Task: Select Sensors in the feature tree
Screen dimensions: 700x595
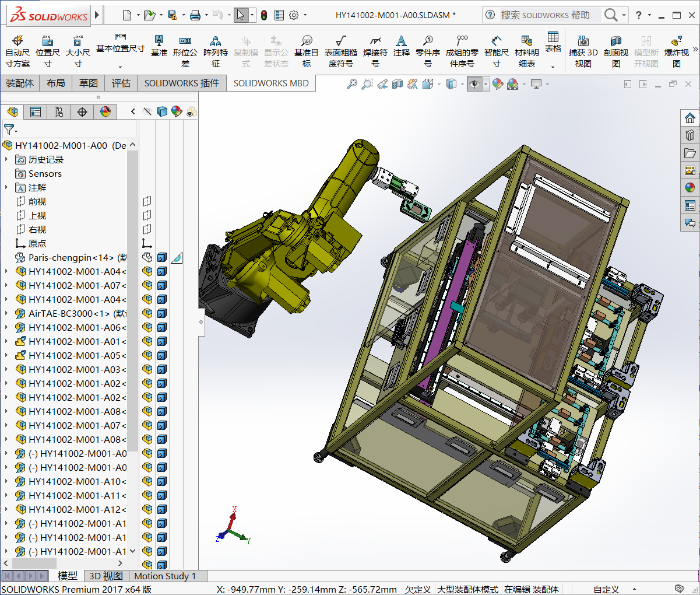Action: click(45, 173)
